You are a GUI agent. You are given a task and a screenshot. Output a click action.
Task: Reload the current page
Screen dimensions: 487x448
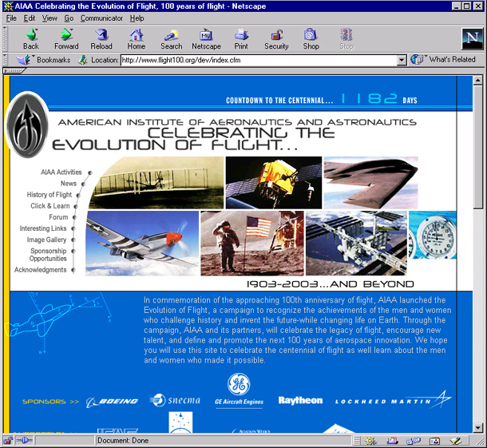click(x=101, y=35)
